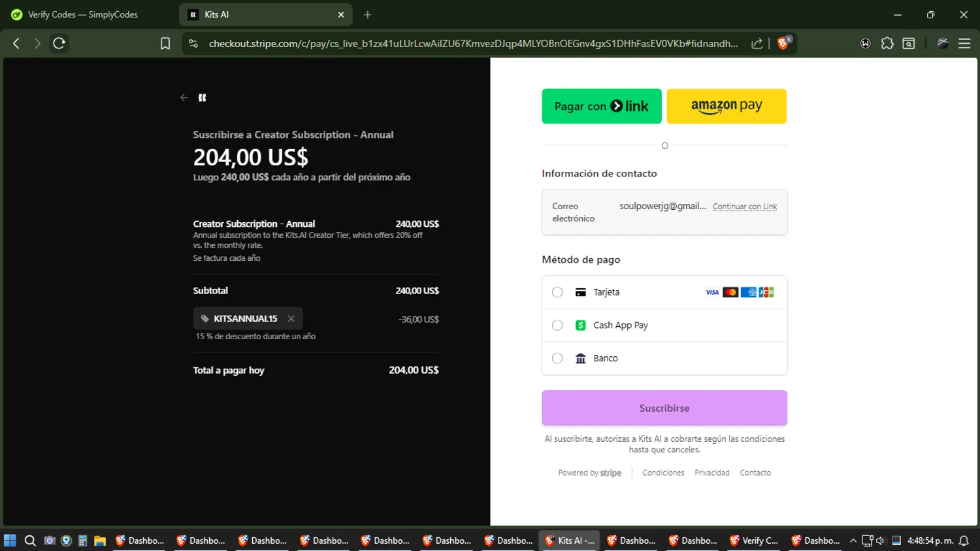Remove the KITSANNUAL15 promo code

point(291,318)
